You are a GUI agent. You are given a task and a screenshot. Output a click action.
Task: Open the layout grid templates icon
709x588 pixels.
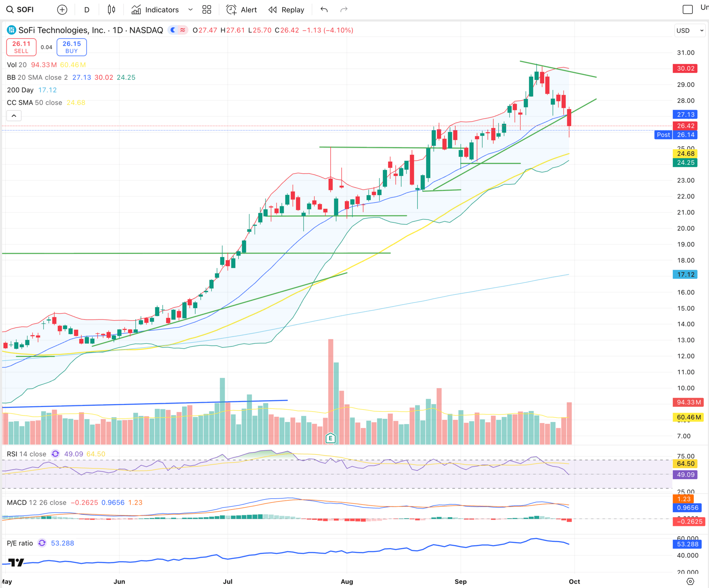207,10
